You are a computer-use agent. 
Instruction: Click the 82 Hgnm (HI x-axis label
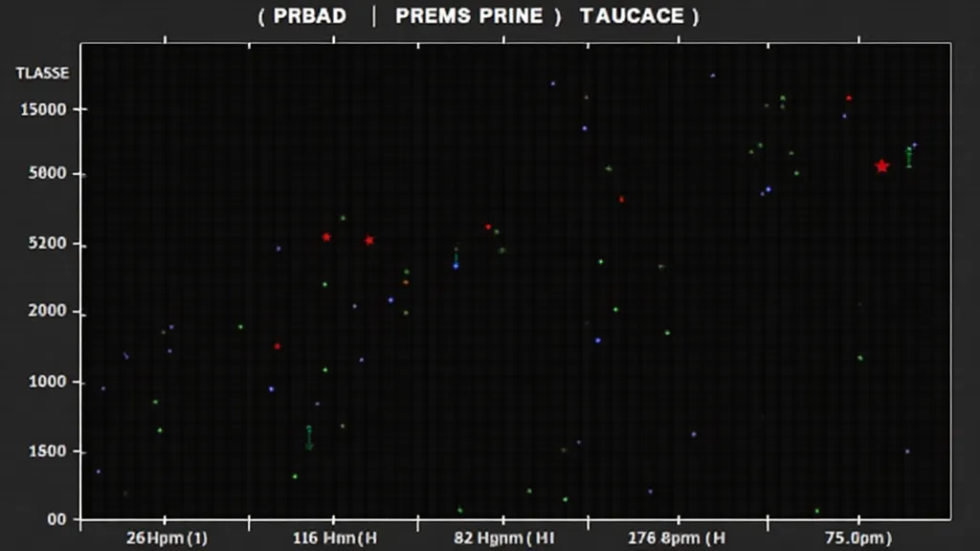(503, 538)
